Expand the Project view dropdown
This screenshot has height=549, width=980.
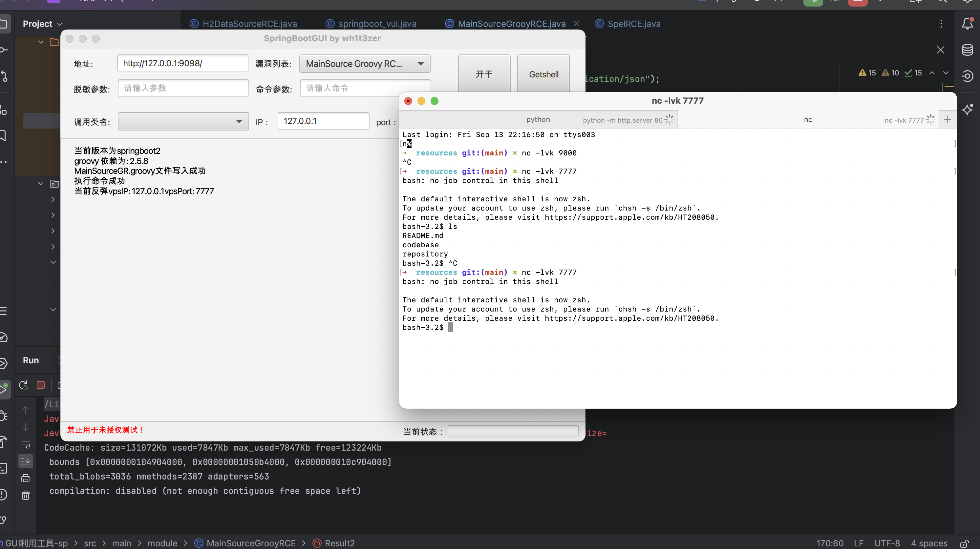[x=42, y=24]
